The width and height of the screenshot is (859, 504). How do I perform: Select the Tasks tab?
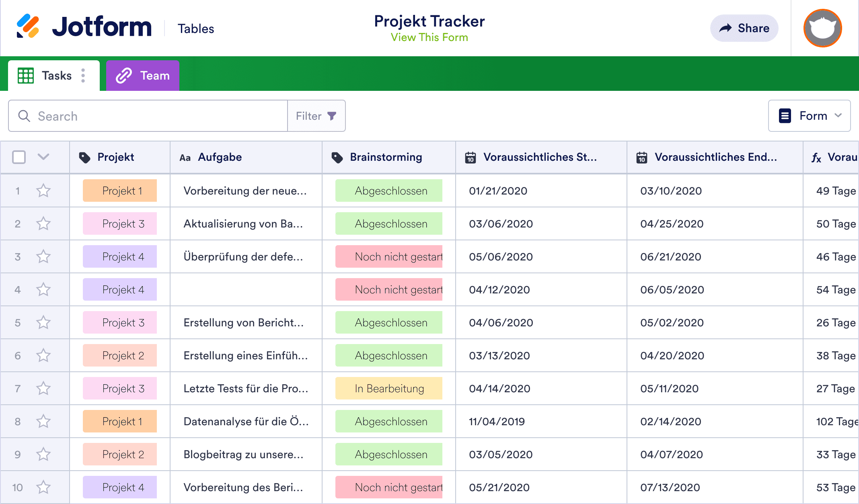[56, 75]
